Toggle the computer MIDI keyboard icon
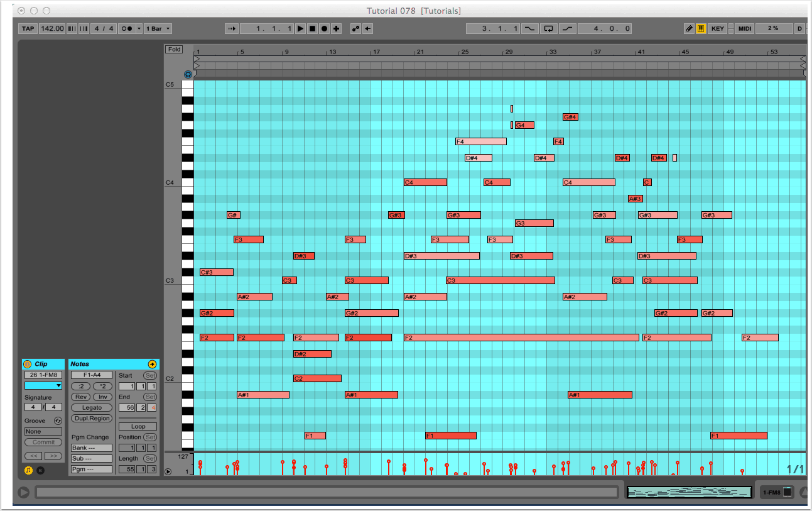812x511 pixels. point(701,28)
